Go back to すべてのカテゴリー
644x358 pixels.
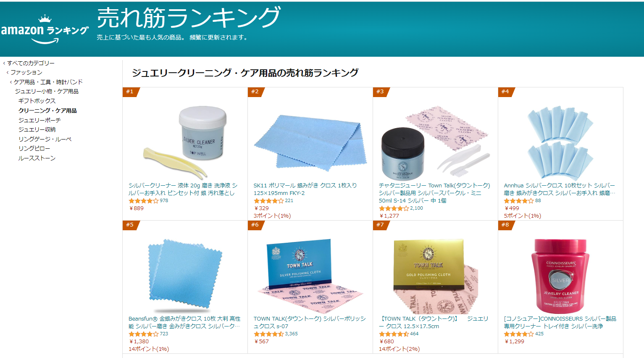pyautogui.click(x=31, y=63)
